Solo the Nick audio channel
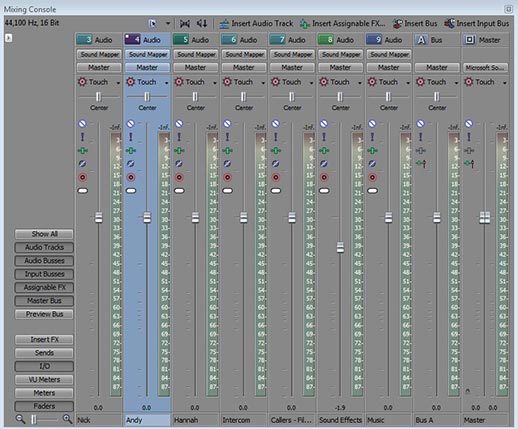 [x=82, y=137]
